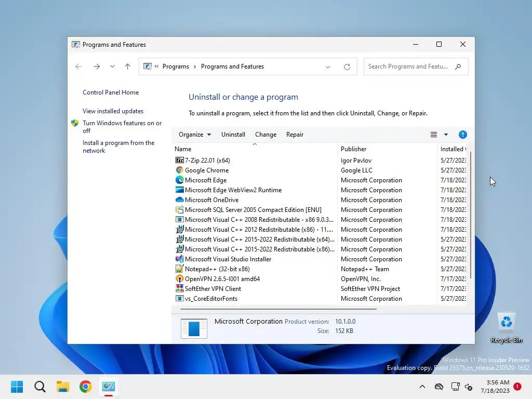Select the Notepad++ (32-bit x86) row name
Viewport: 532px width, 399px height.
217,269
